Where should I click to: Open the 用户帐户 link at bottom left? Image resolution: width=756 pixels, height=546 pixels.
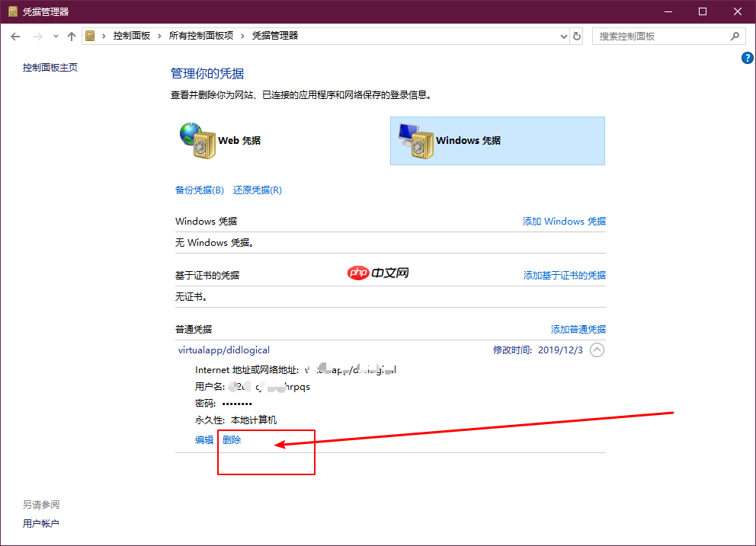(x=41, y=523)
